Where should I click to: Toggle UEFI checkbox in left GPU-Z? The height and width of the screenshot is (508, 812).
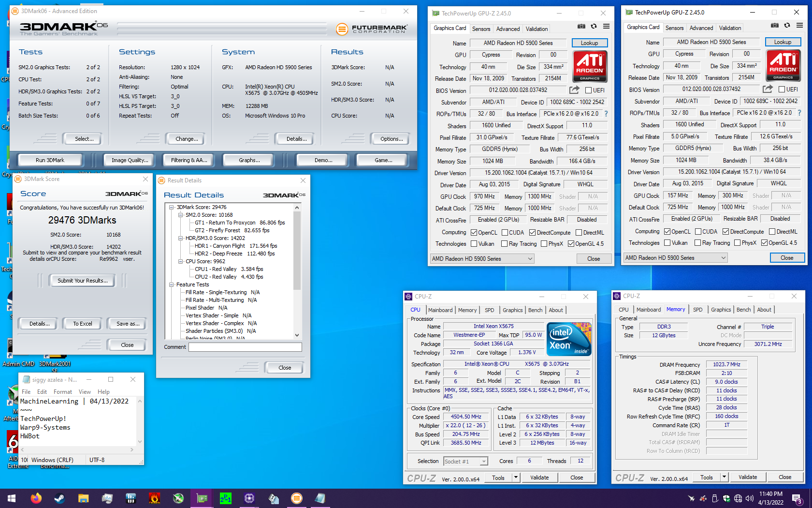588,90
